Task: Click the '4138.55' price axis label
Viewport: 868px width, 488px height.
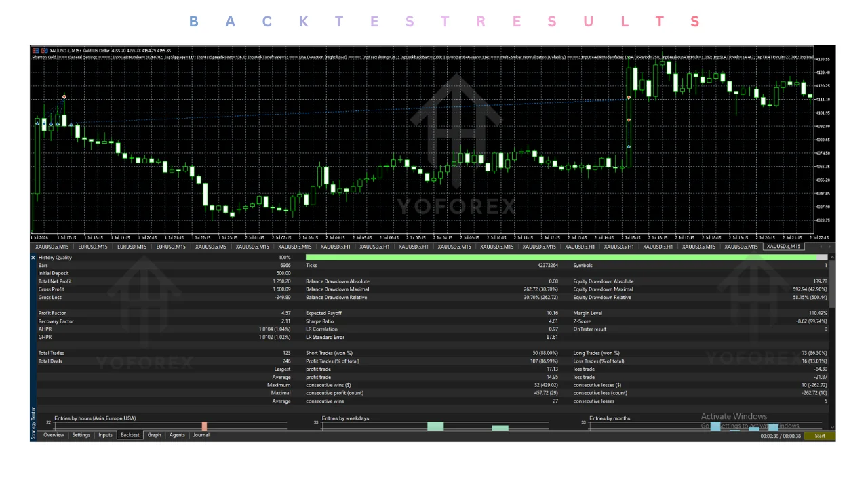Action: [x=823, y=59]
